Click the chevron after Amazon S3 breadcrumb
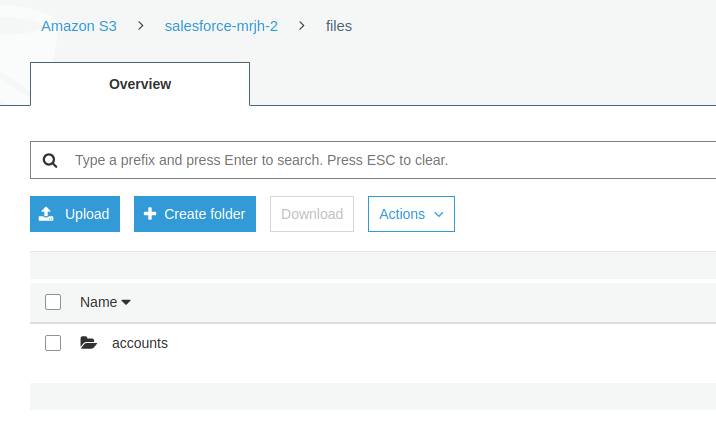Image resolution: width=716 pixels, height=425 pixels. coord(141,26)
